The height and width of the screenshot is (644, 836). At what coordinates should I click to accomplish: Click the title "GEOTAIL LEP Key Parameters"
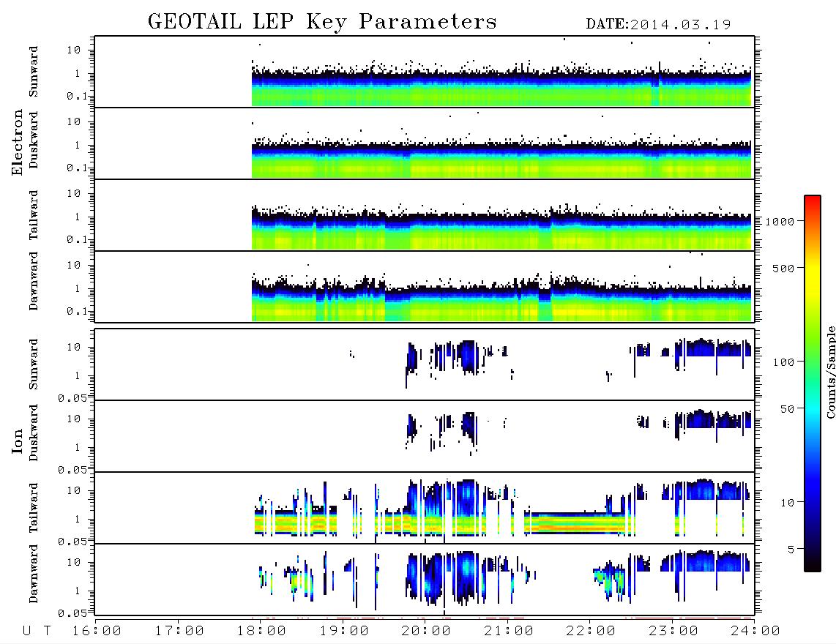click(x=322, y=22)
